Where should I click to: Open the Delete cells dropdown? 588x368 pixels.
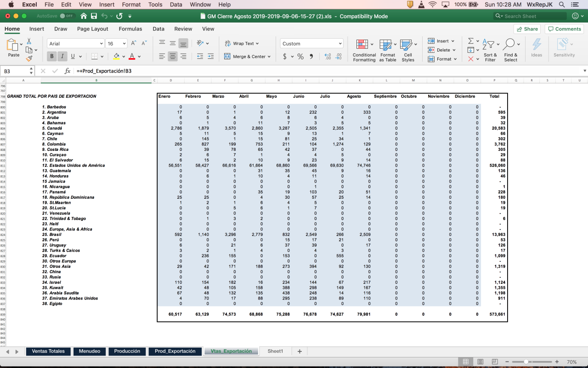click(453, 50)
